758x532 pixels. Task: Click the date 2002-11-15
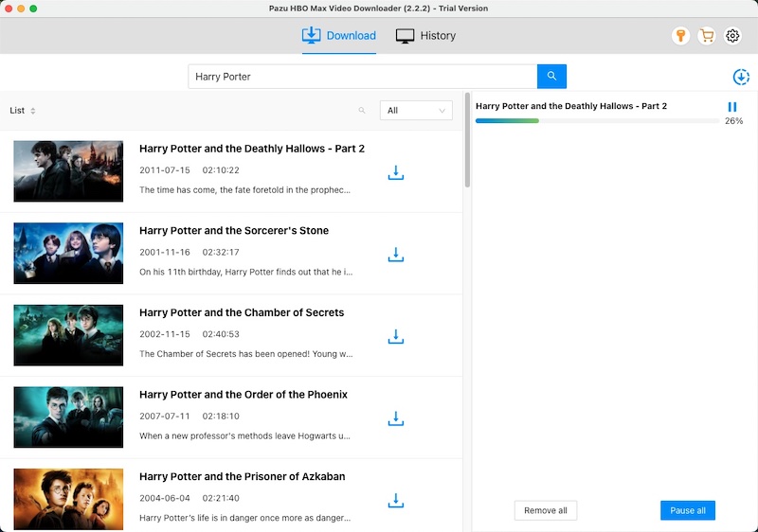click(165, 334)
